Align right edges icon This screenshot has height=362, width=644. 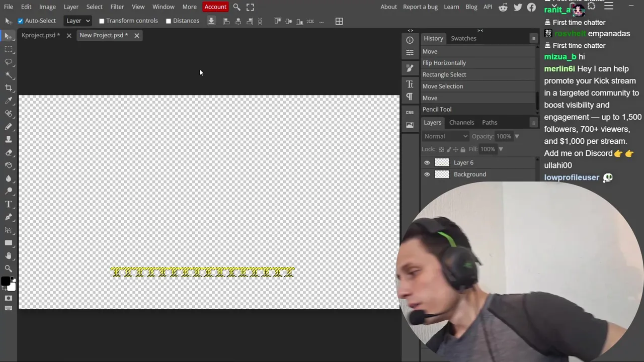point(250,21)
